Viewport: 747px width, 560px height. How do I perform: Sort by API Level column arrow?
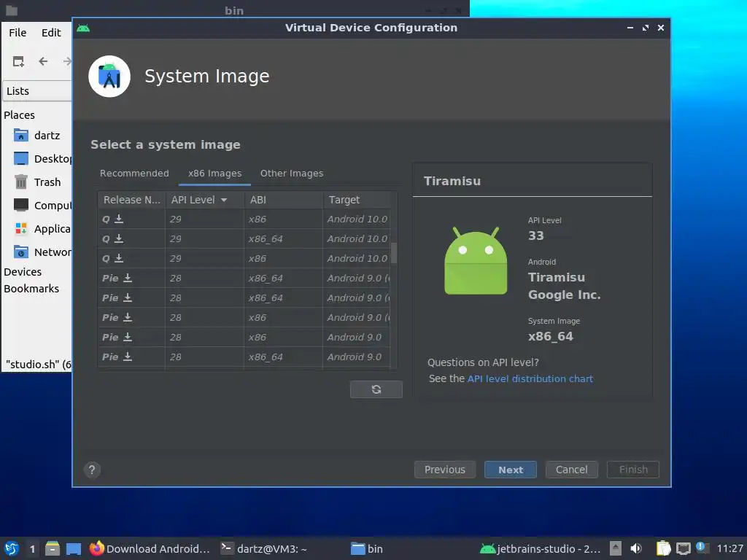coord(224,200)
